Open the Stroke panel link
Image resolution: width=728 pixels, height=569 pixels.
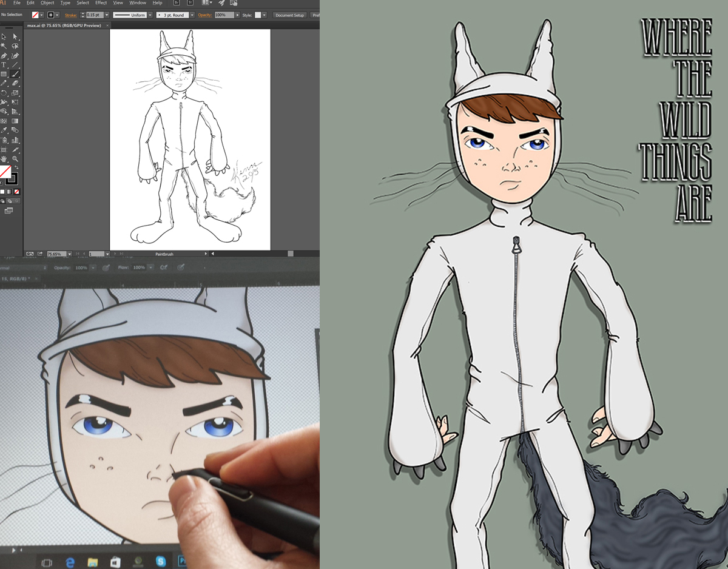[x=71, y=15]
